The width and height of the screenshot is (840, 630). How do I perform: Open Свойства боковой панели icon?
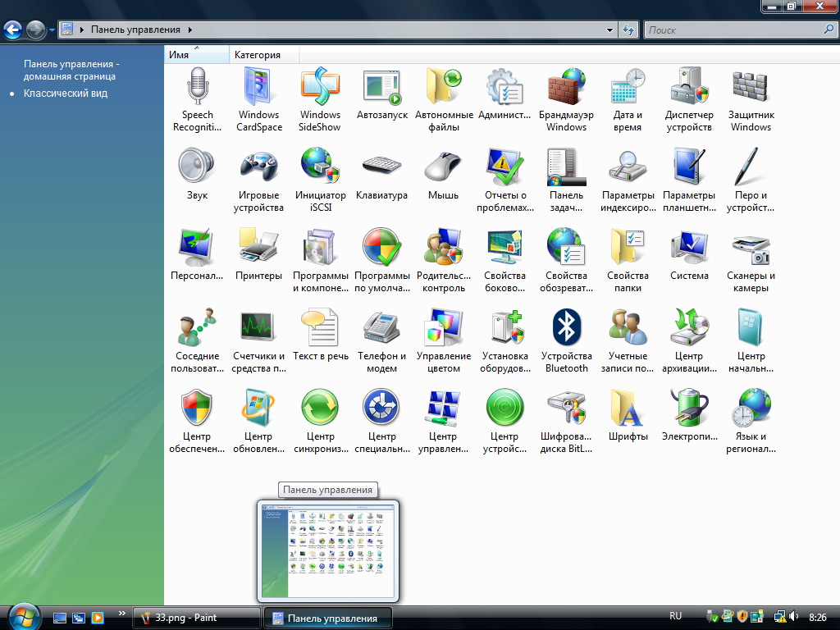[x=504, y=247]
